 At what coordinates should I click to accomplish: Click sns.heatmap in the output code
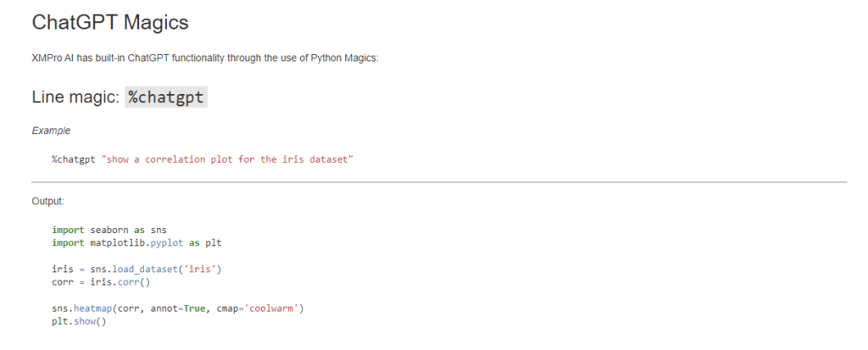click(x=81, y=308)
